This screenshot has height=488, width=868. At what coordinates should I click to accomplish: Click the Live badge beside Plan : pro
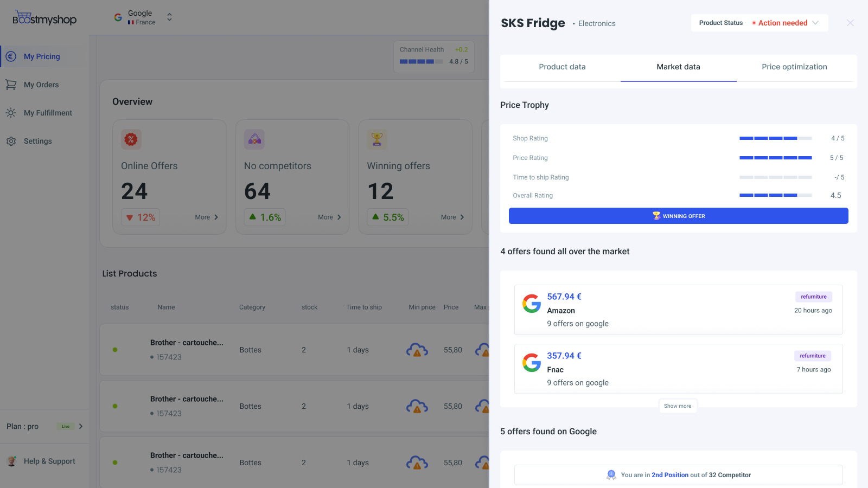(66, 426)
